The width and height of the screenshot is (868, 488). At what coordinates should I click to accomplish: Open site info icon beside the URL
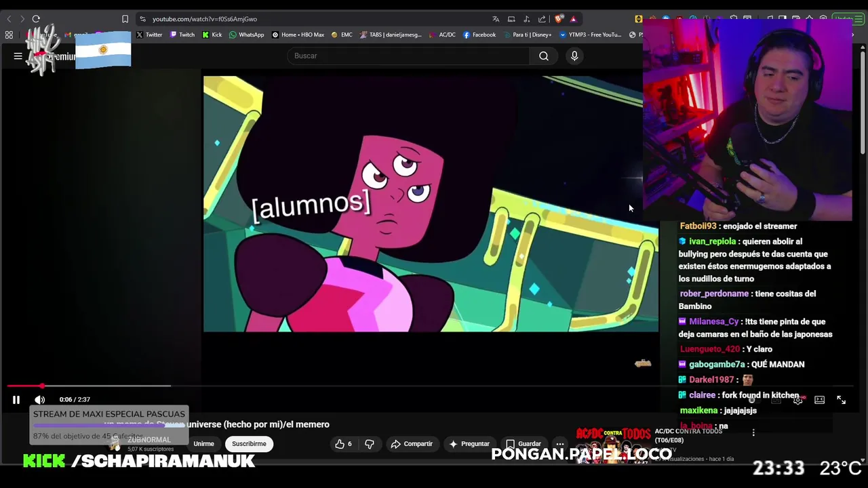click(x=142, y=19)
